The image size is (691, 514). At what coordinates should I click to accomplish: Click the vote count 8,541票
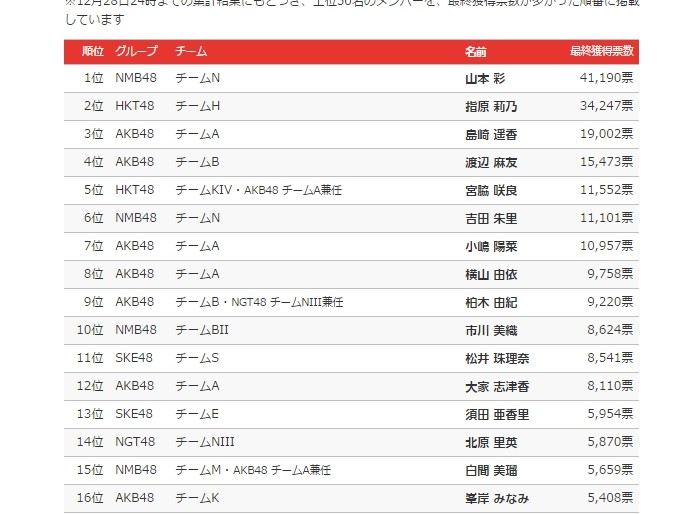[610, 358]
